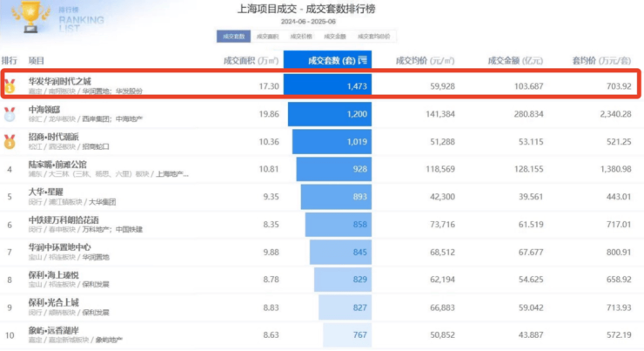Switch to the 成交套数 tab
The height and width of the screenshot is (351, 644).
tap(233, 37)
